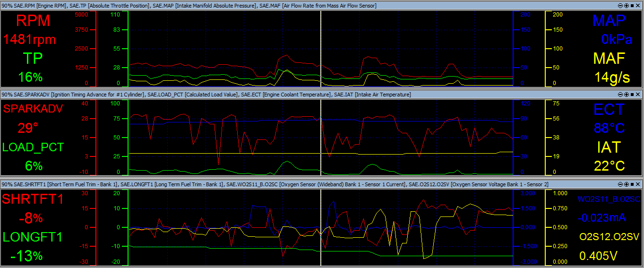Zoom in the SPARKADV chart panel
This screenshot has height=268, width=644.
pyautogui.click(x=627, y=95)
